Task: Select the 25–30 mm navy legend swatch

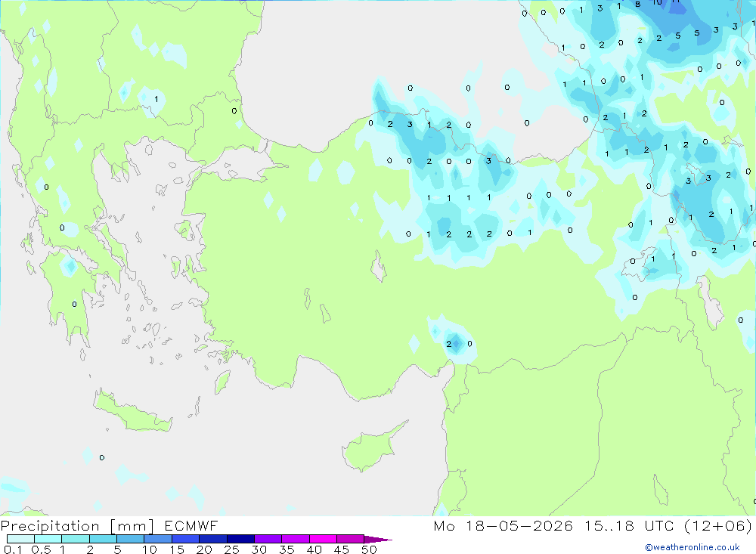Action: pos(240,539)
